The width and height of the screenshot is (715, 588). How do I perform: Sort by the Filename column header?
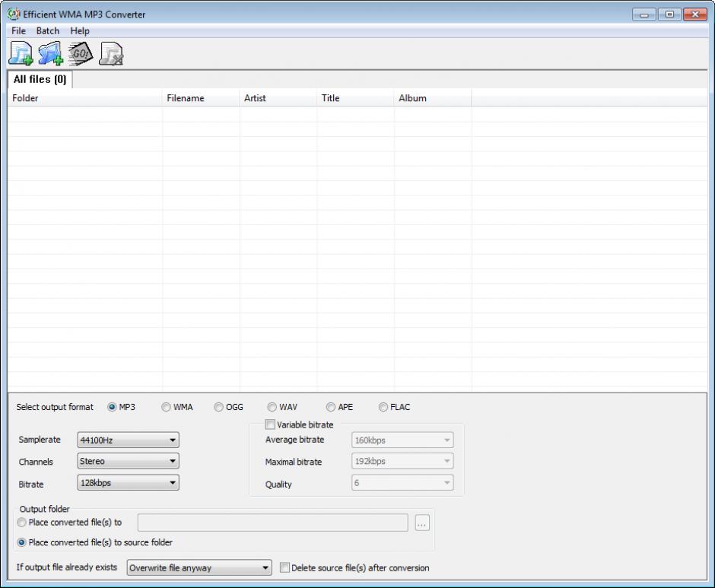[201, 97]
